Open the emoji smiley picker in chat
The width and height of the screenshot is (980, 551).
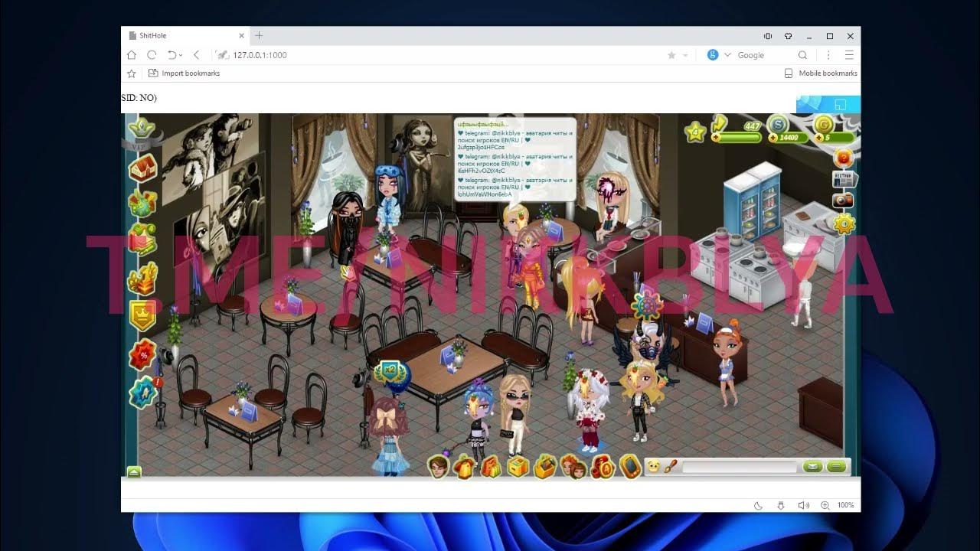pyautogui.click(x=653, y=466)
